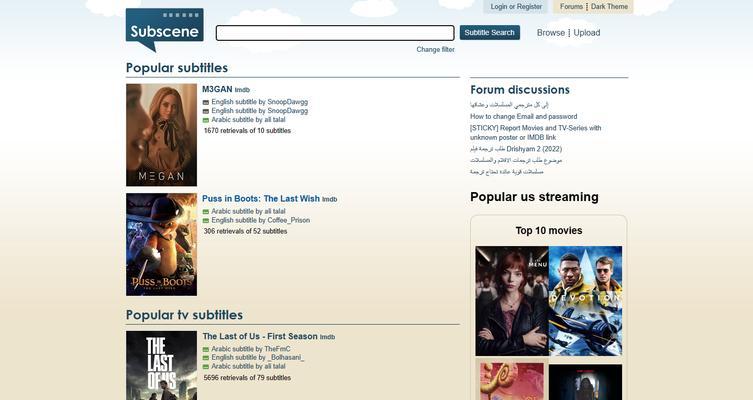Click '1670 retrievals of 10 subtitles' text

click(x=247, y=131)
